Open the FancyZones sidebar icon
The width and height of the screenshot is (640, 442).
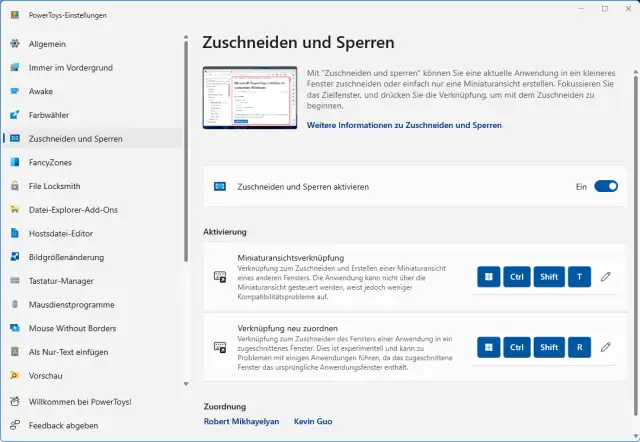coord(14,162)
